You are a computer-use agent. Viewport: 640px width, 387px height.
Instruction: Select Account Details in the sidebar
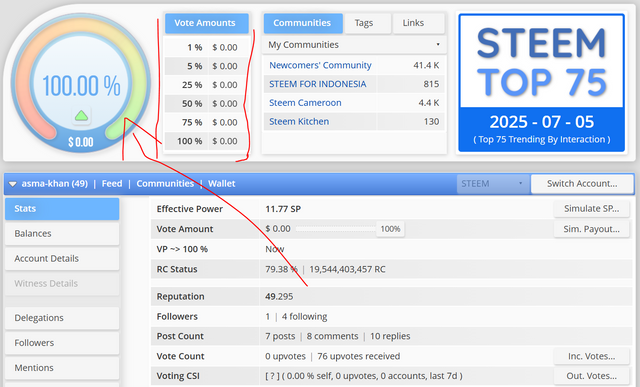point(62,258)
